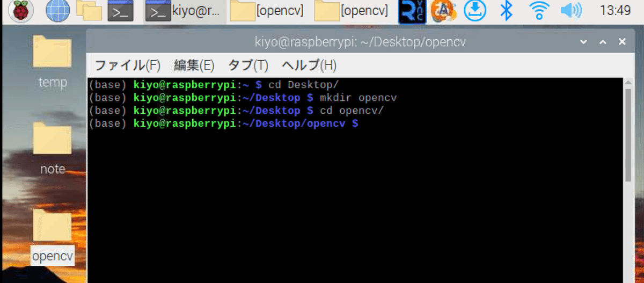The height and width of the screenshot is (283, 644).
Task: Switch to the second [opencv] taskbar window
Action: click(x=352, y=11)
